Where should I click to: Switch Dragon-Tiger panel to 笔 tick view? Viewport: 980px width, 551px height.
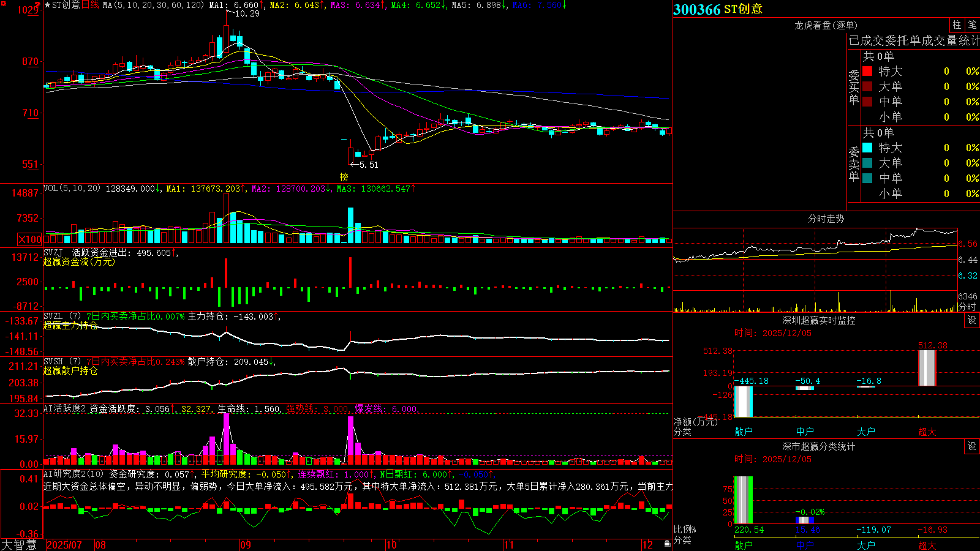point(972,25)
